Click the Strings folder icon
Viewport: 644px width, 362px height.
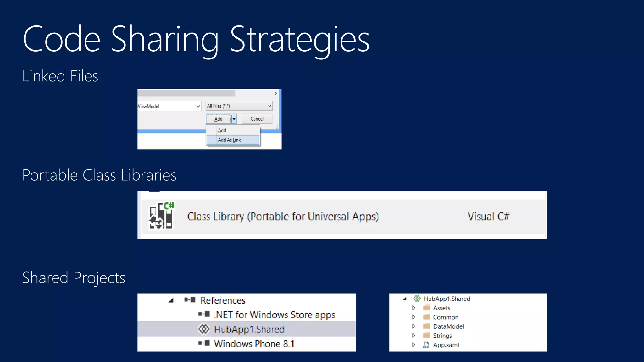426,335
